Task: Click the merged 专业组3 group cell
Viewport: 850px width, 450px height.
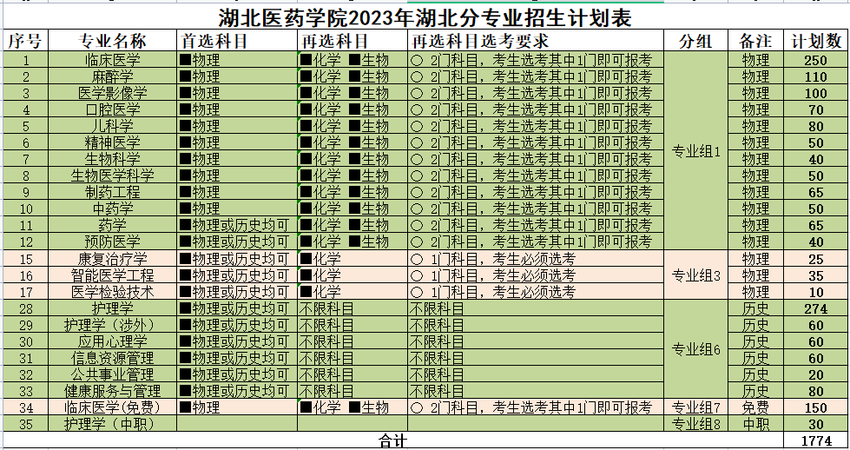Action: [696, 275]
